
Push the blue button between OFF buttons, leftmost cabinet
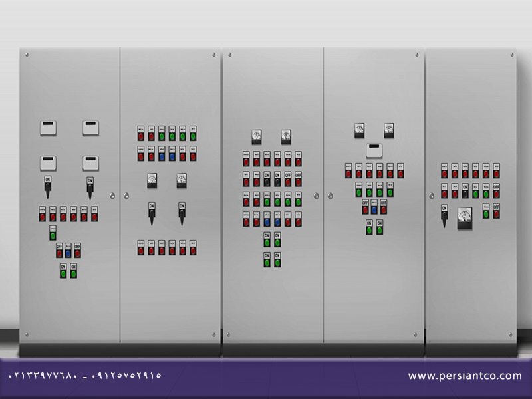point(68,251)
